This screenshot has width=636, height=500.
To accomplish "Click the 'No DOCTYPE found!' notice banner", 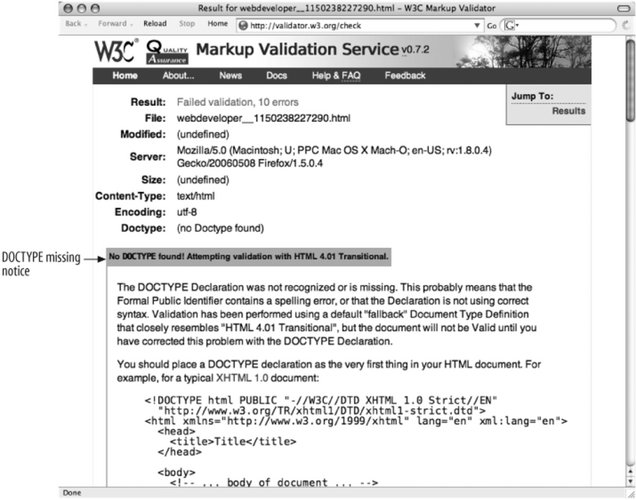I will (249, 257).
